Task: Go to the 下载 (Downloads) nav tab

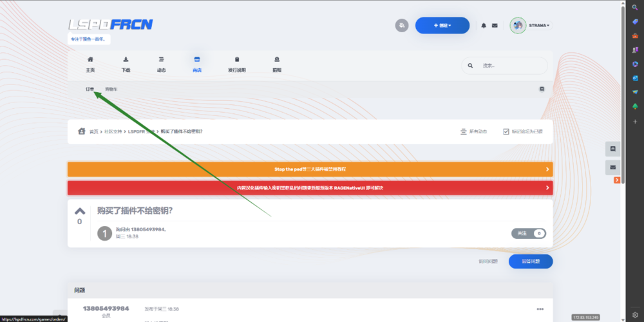Action: [x=126, y=64]
